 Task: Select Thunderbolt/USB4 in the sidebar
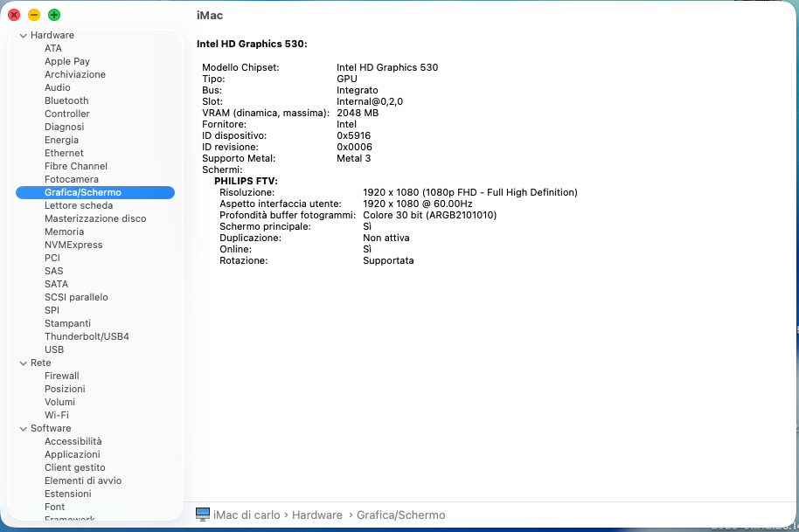click(87, 336)
